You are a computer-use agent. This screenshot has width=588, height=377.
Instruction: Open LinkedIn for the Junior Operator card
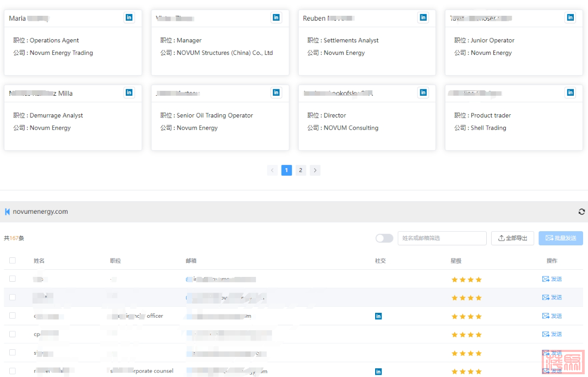click(570, 17)
